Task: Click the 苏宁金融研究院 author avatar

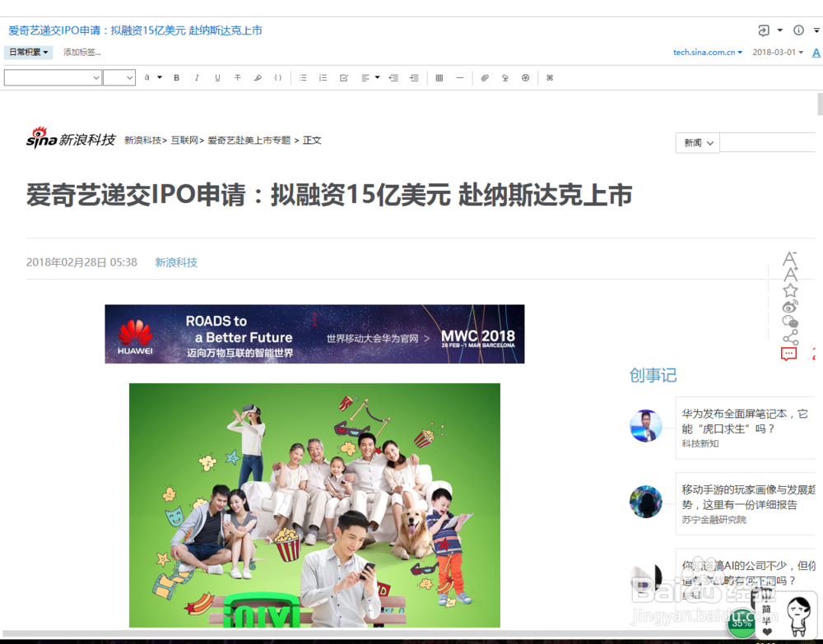Action: [x=645, y=502]
